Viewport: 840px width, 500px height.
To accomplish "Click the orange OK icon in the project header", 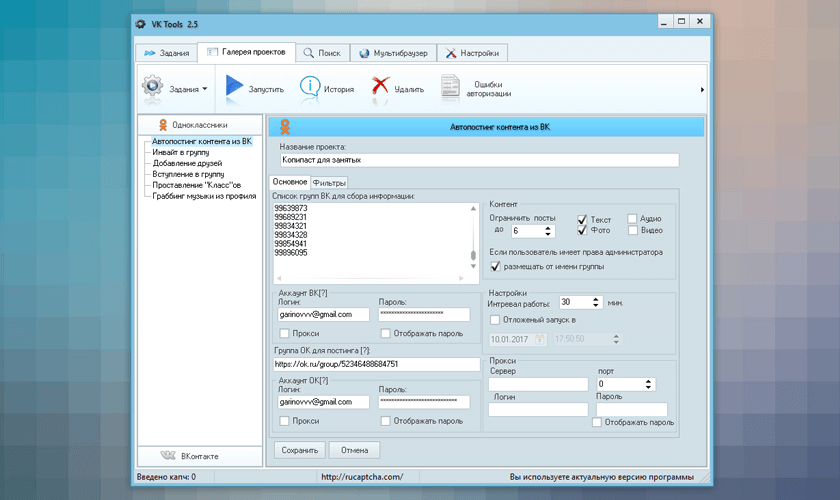I will [285, 127].
